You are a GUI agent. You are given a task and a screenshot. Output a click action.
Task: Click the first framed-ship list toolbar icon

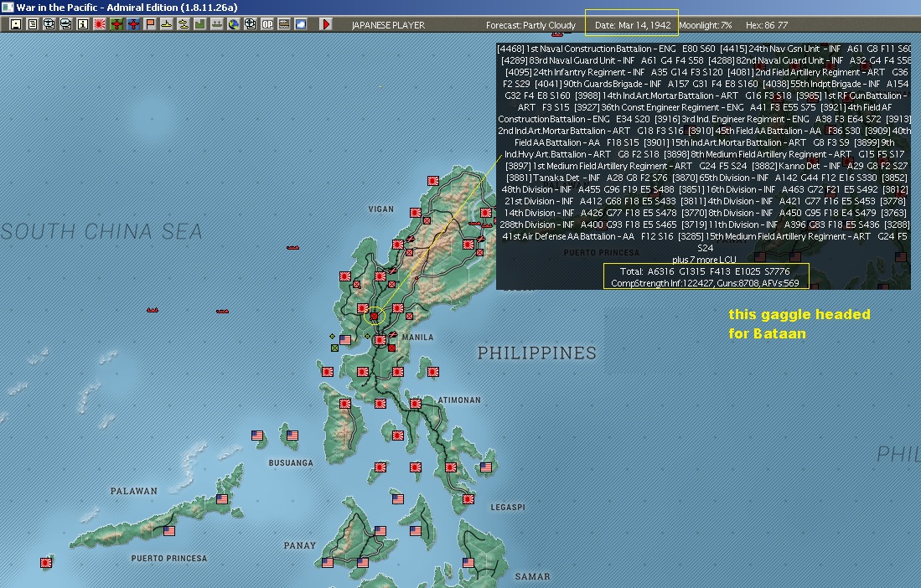[49, 24]
